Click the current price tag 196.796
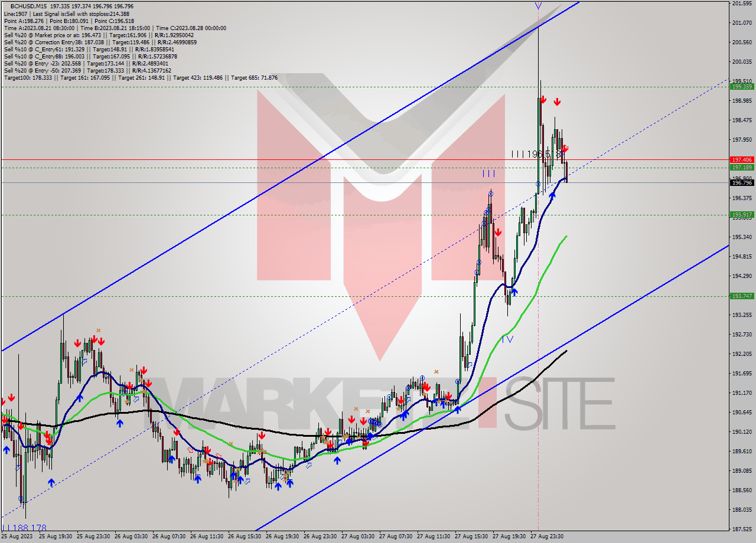This screenshot has width=756, height=543. (x=741, y=182)
